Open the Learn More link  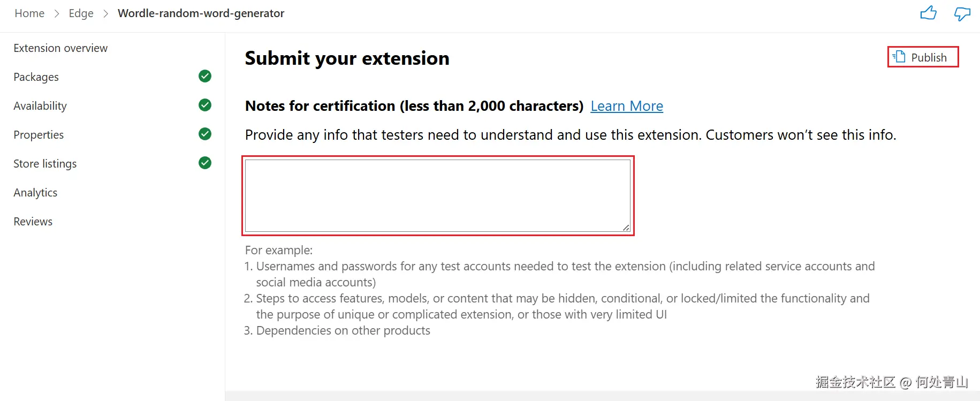pos(626,105)
